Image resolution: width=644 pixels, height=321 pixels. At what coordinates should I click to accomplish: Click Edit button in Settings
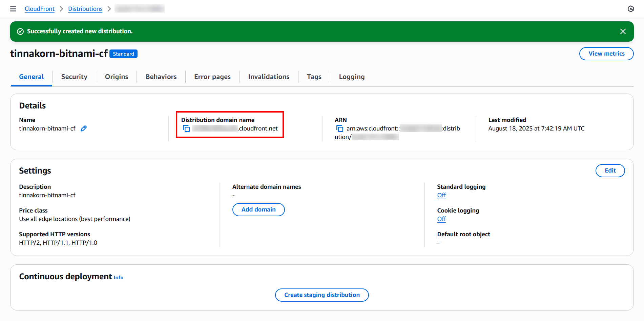pos(610,170)
